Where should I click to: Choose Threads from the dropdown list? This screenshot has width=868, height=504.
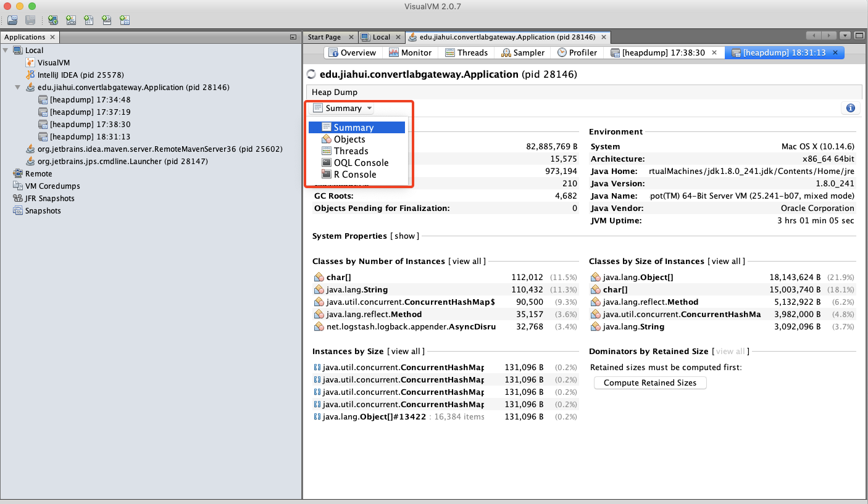pos(357,151)
